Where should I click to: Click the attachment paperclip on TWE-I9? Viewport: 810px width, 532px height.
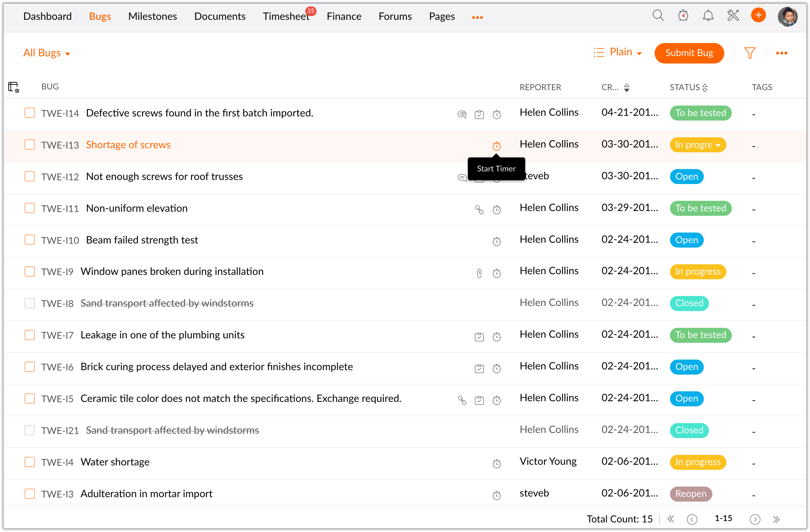[x=479, y=273]
